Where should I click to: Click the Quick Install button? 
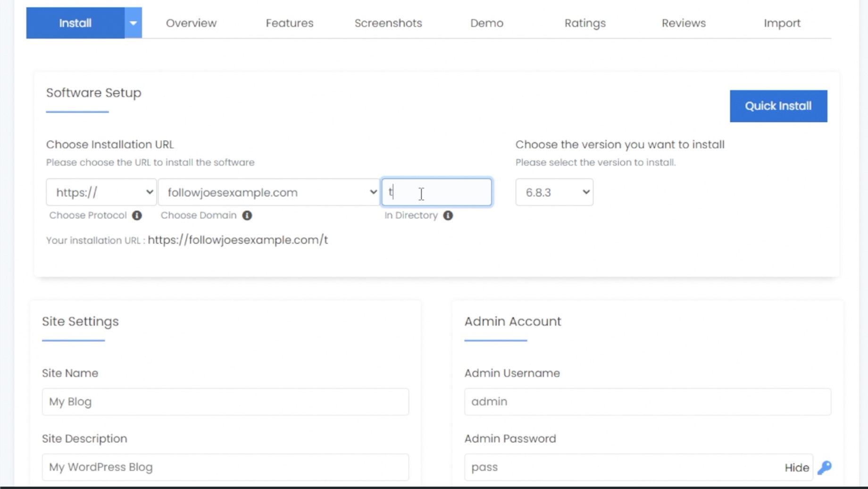coord(778,106)
